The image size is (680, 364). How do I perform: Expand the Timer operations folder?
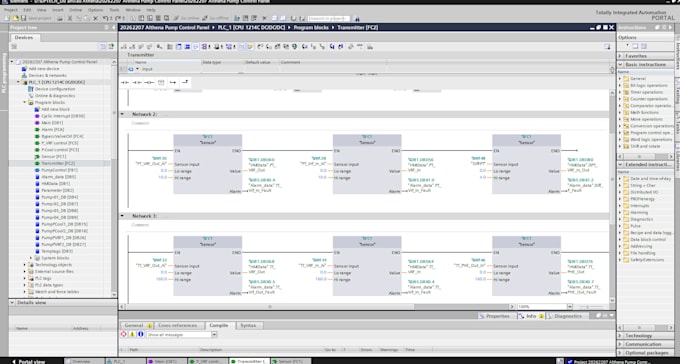point(620,92)
